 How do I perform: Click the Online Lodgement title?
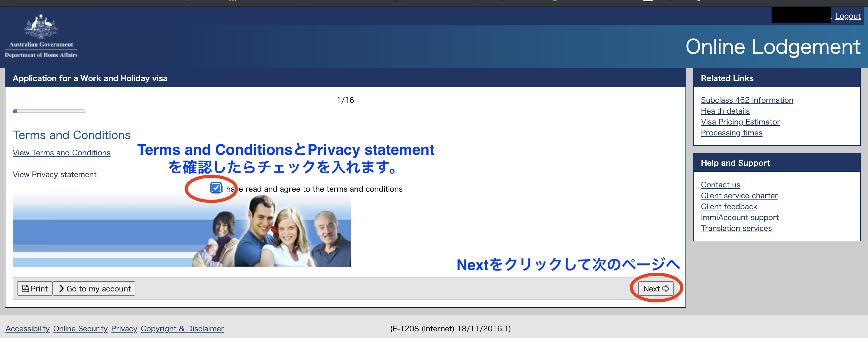tap(773, 47)
